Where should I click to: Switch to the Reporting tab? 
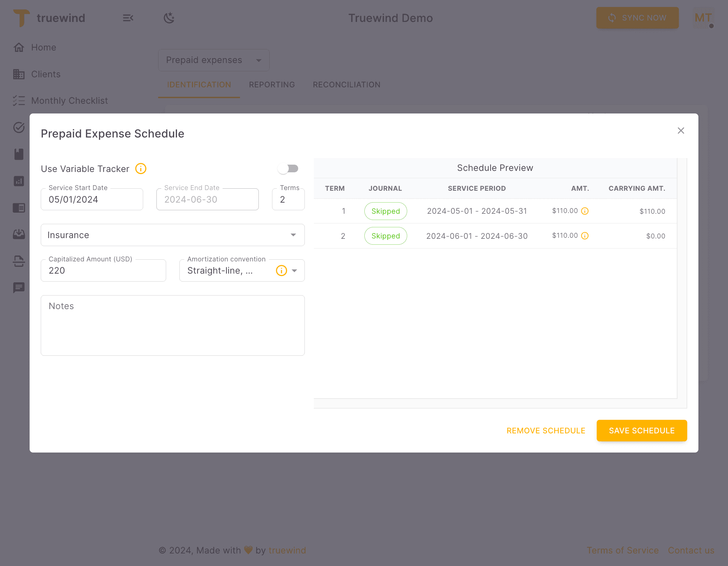point(271,85)
